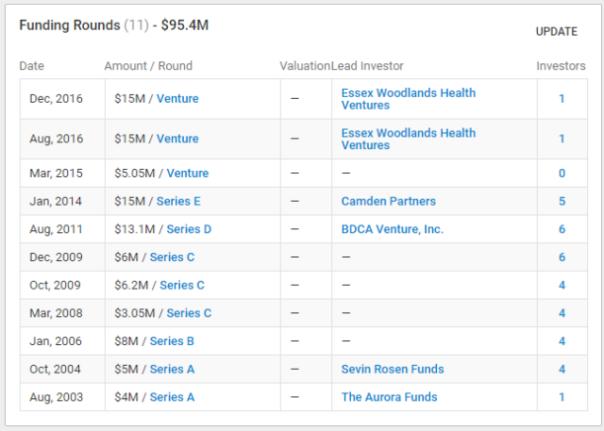Open the Dec 2016 Venture round link
The height and width of the screenshot is (431, 604).
coord(178,99)
